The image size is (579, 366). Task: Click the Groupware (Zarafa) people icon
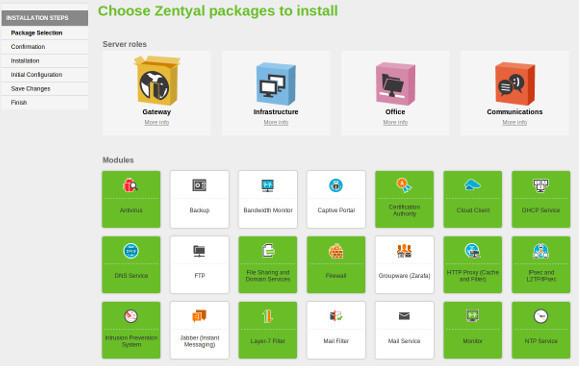[404, 251]
